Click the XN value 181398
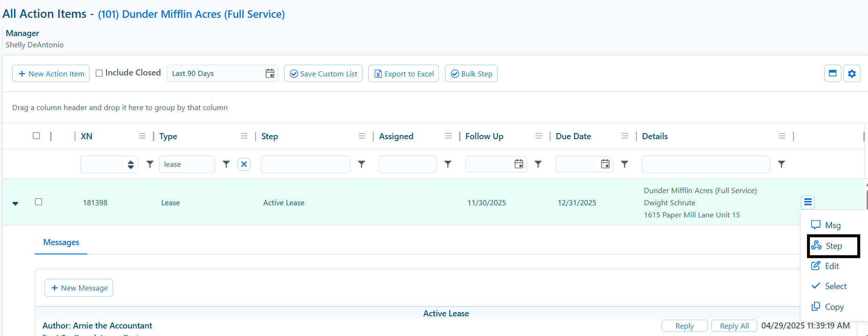This screenshot has width=868, height=336. click(95, 203)
